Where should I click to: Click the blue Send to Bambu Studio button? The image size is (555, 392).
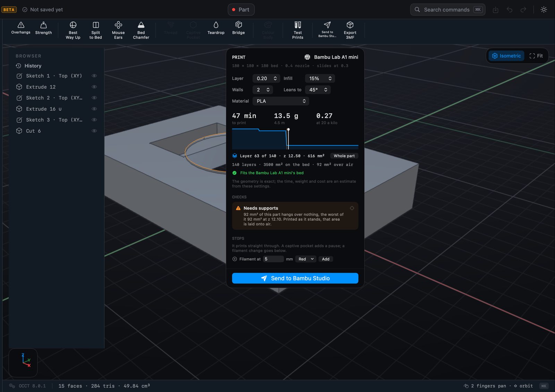click(x=295, y=278)
